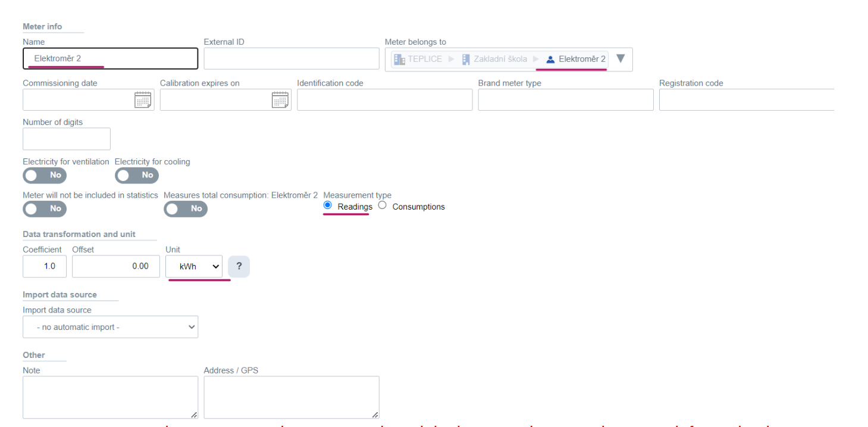Screen dimensions: 868x427
Task: Click the Elektroměr 2 user icon in breadcrumb
Action: tap(550, 60)
